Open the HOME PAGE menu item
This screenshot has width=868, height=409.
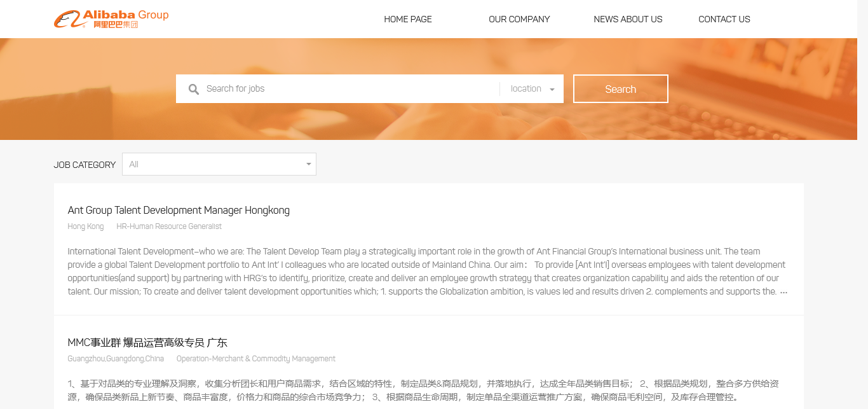pyautogui.click(x=407, y=19)
